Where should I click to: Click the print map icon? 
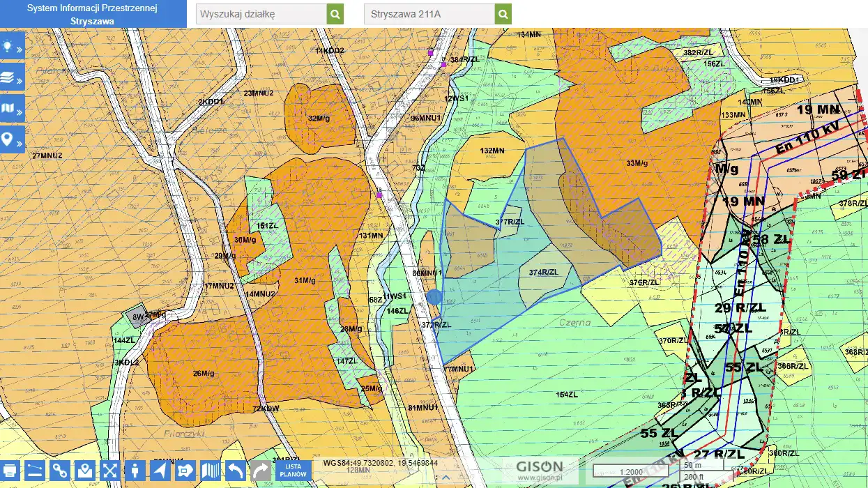(x=10, y=471)
